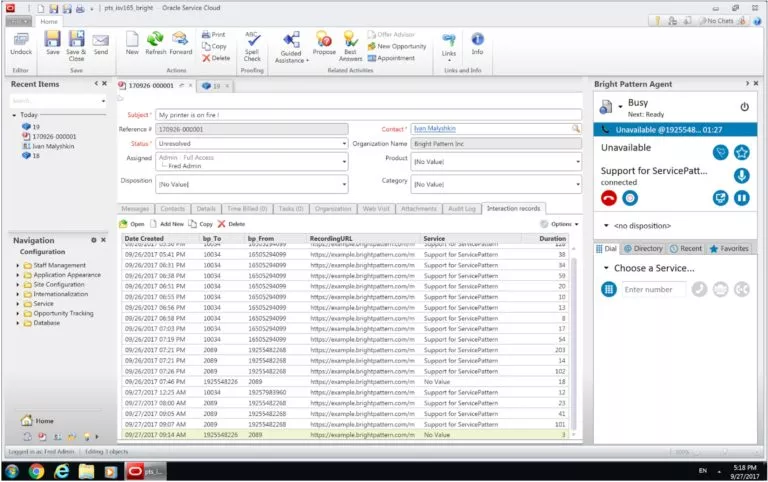Click the Undock ribbon icon
The width and height of the screenshot is (768, 482).
21,44
